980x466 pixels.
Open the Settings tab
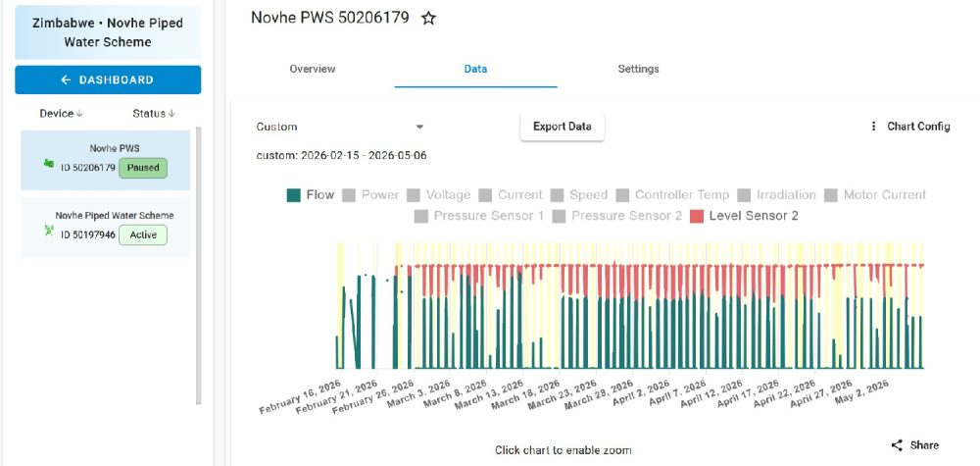(638, 69)
